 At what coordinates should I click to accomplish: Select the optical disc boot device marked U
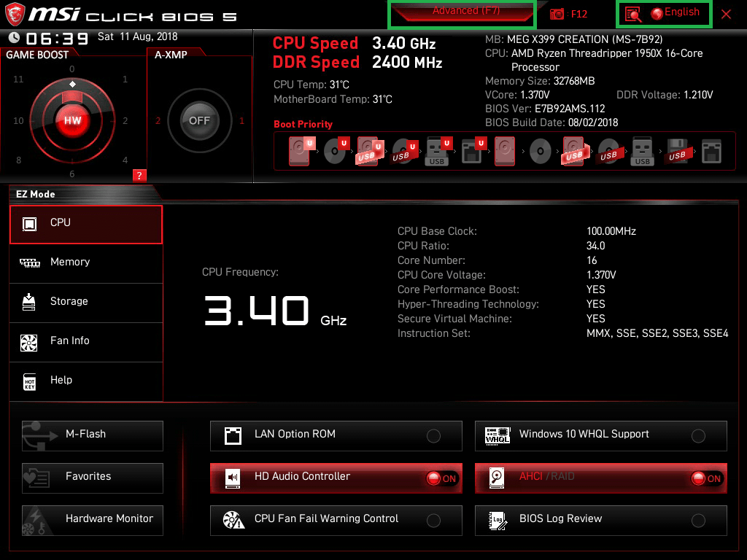pyautogui.click(x=336, y=151)
